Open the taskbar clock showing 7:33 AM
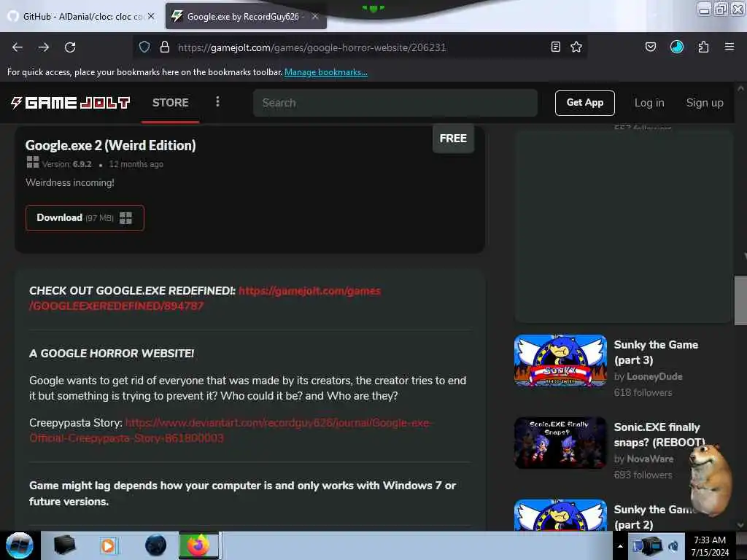The height and width of the screenshot is (560, 747). (710, 546)
